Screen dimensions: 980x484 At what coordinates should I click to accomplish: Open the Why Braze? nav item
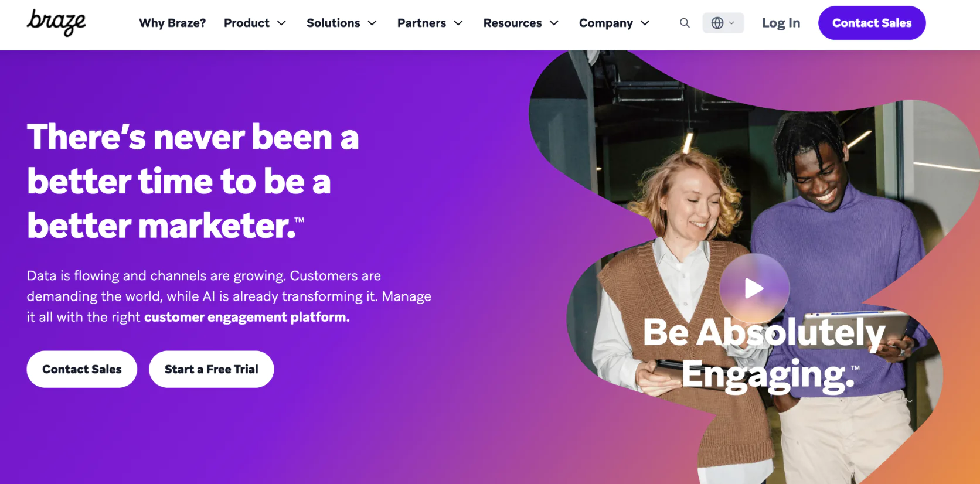172,23
